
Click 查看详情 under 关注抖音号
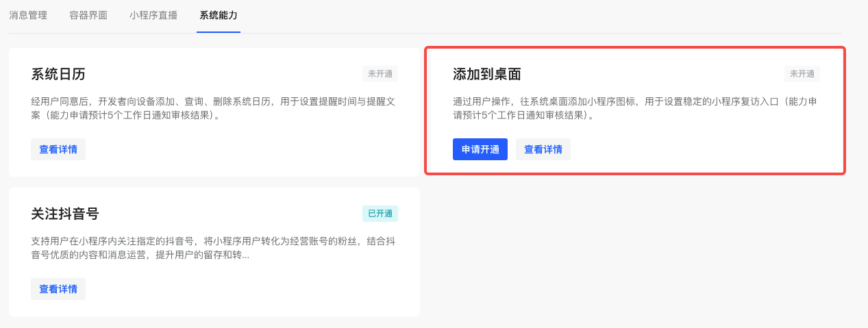58,289
